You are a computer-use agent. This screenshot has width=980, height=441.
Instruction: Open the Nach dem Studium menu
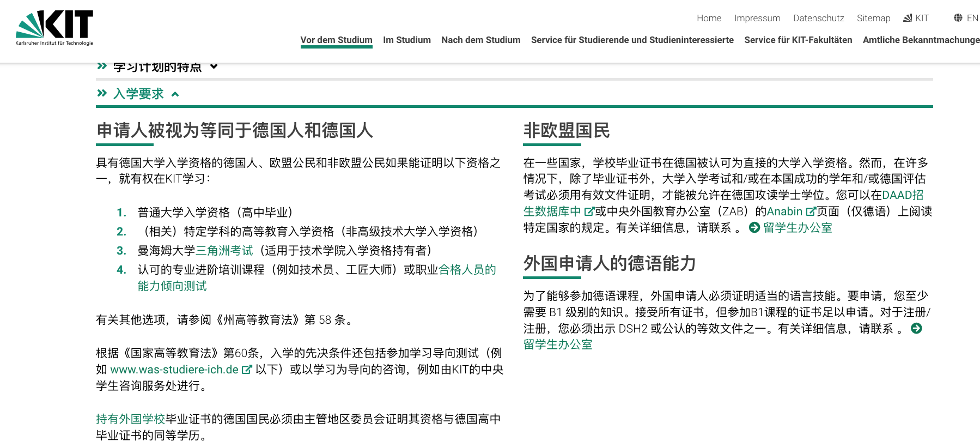click(481, 40)
